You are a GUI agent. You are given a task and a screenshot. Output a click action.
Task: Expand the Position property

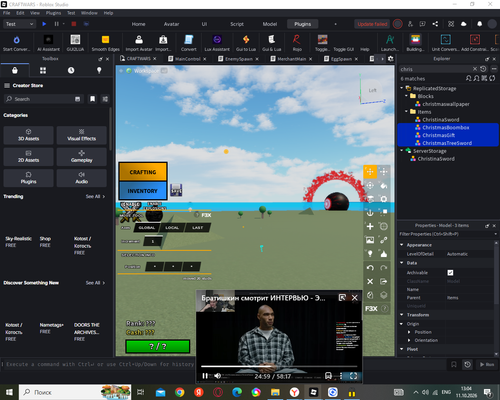pos(409,332)
